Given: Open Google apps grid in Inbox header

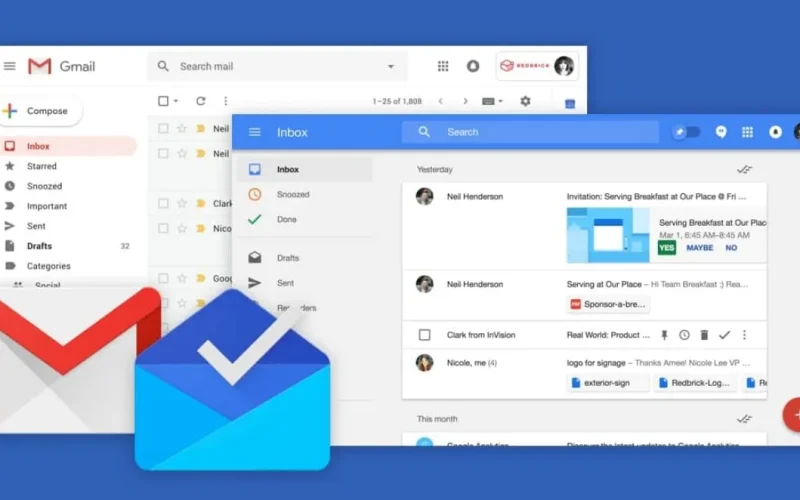Looking at the screenshot, I should pyautogui.click(x=747, y=132).
